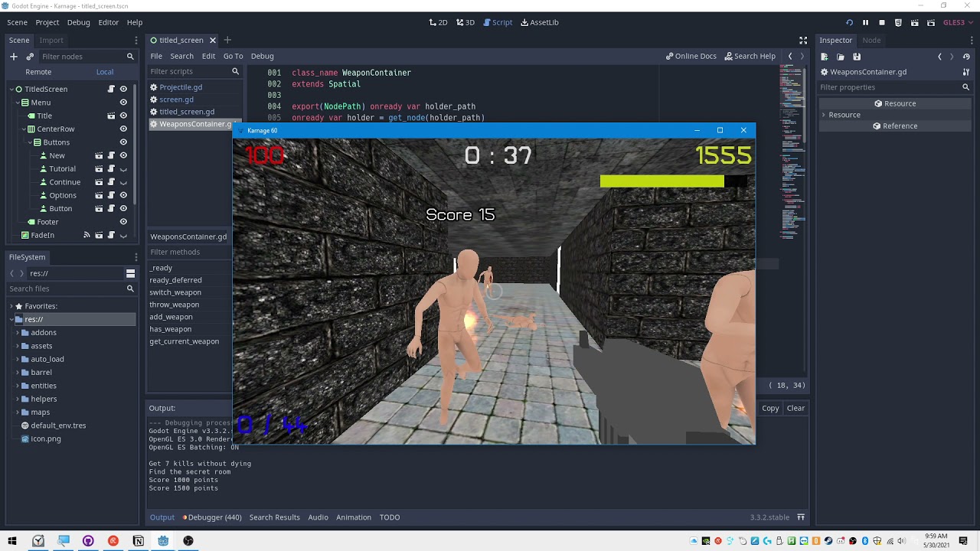Screen dimensions: 980x551
Task: Open the script attached to TitledScreen
Action: pyautogui.click(x=111, y=89)
